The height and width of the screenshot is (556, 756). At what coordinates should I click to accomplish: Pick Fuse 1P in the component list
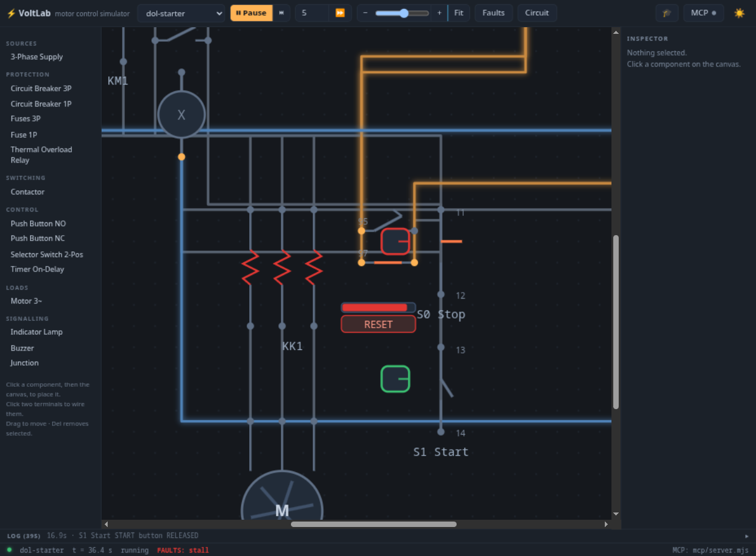(x=24, y=135)
